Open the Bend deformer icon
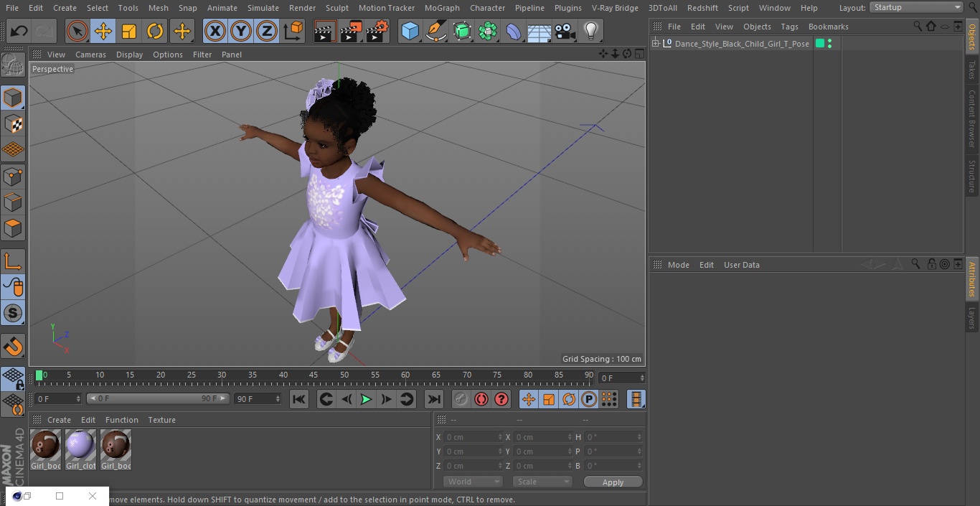 (x=514, y=31)
